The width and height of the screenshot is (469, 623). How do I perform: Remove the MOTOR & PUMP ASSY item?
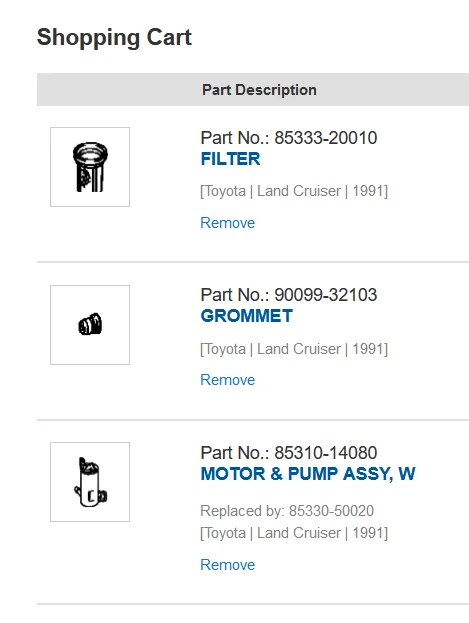click(x=228, y=565)
